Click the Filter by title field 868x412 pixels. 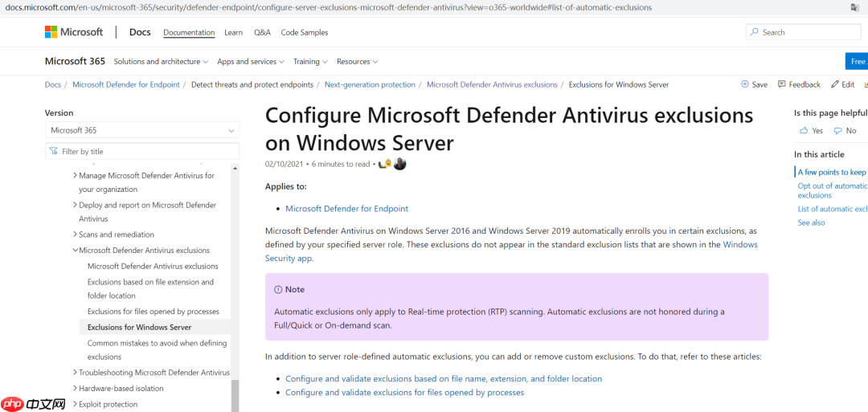(x=142, y=151)
